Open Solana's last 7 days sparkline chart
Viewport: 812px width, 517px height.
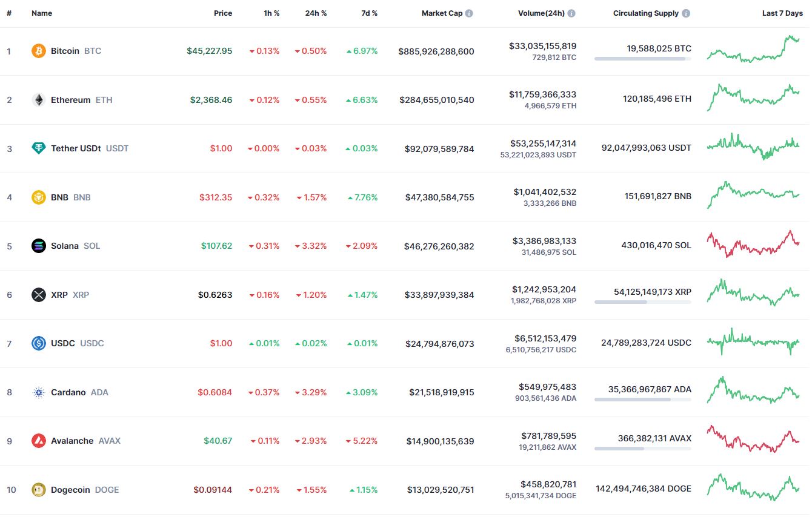pyautogui.click(x=753, y=244)
